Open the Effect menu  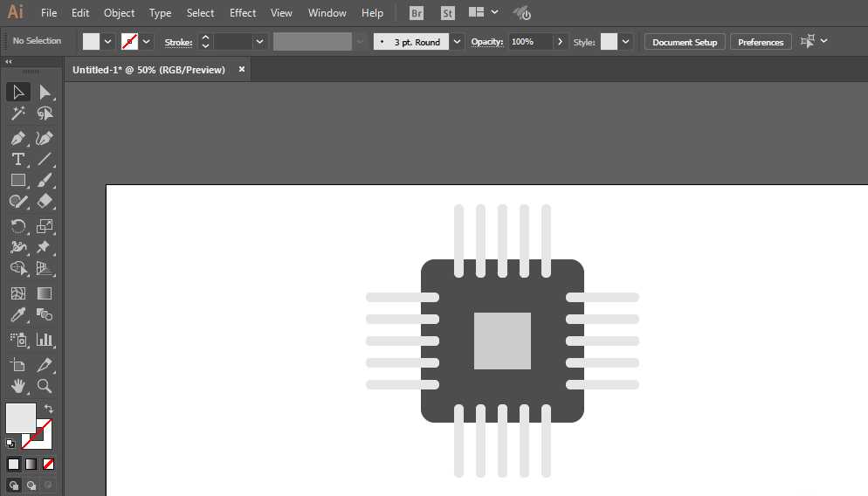point(243,13)
